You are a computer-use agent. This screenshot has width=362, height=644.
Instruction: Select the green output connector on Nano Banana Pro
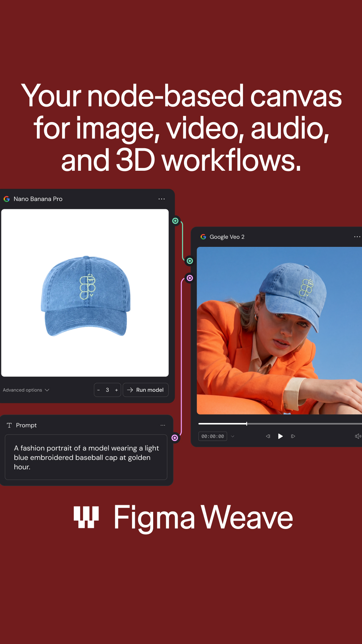coord(175,221)
